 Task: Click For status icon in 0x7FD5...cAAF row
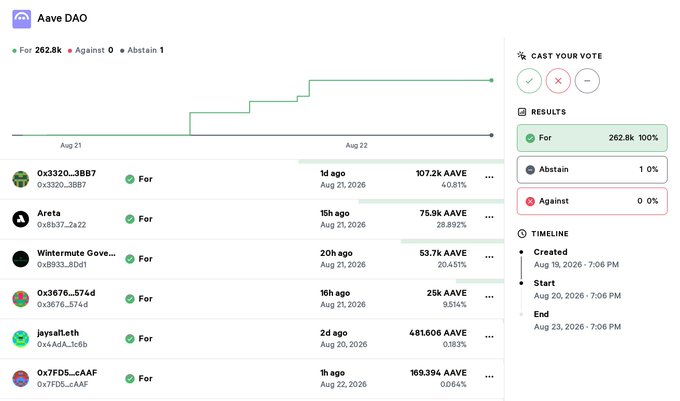130,378
